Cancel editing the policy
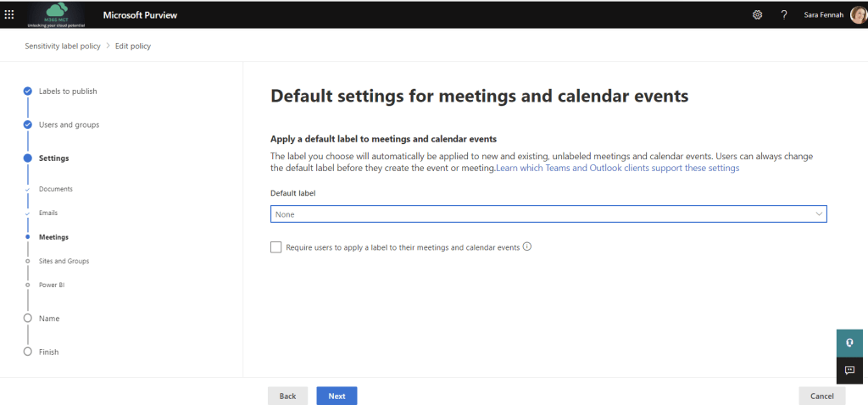 click(821, 396)
